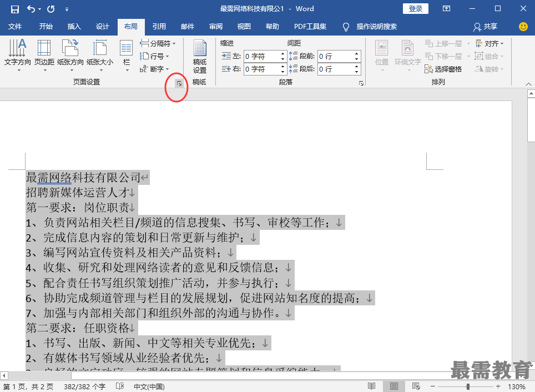Open the 页边距 margins tool
Screen dimensions: 535x392
[44, 54]
